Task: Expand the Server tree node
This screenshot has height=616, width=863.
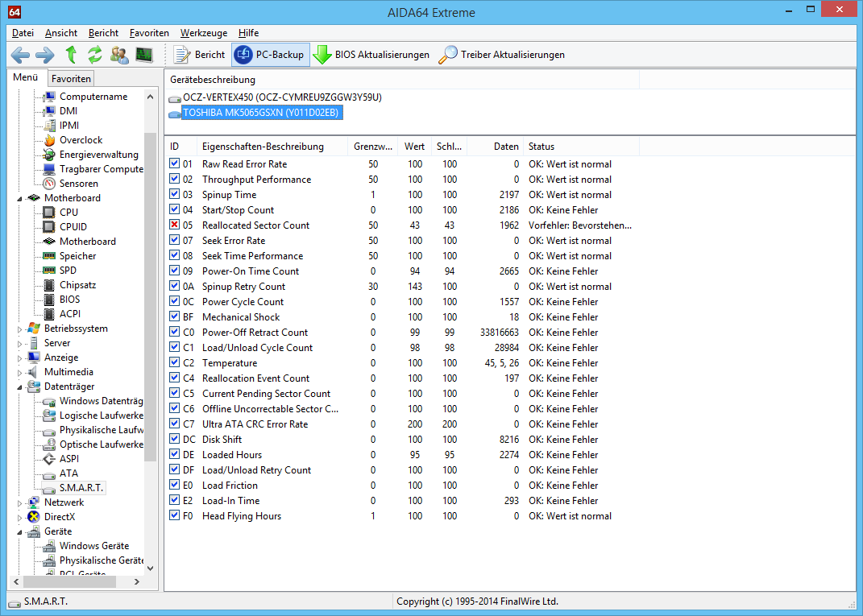Action: (x=20, y=343)
